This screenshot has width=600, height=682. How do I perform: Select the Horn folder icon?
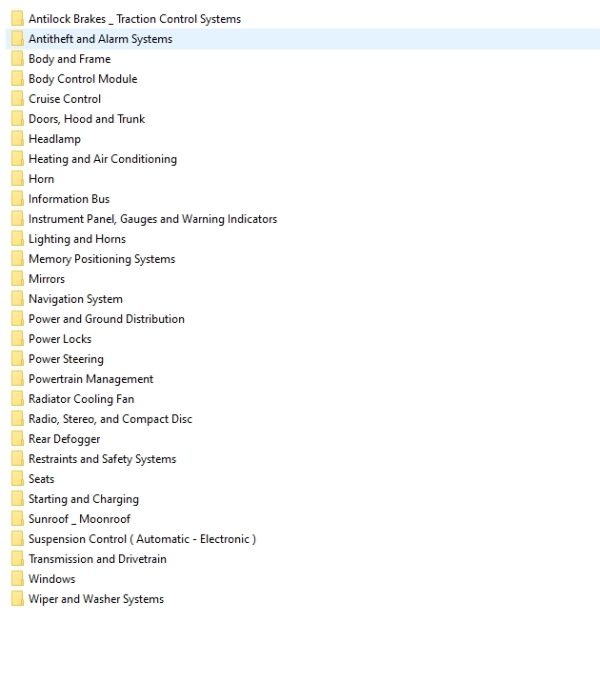(17, 179)
